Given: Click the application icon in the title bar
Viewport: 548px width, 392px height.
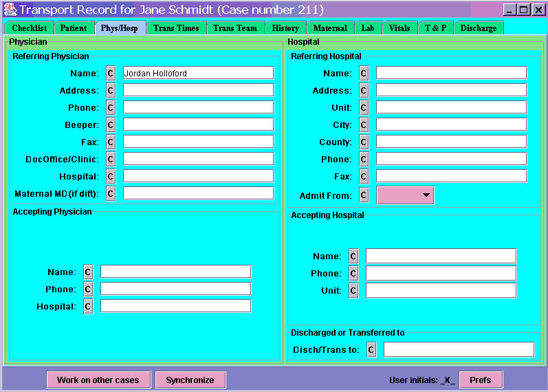Looking at the screenshot, I should pyautogui.click(x=10, y=10).
